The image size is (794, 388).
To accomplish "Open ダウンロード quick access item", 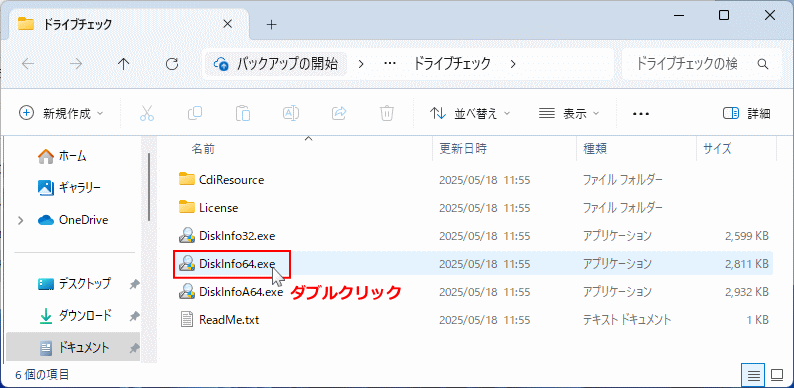I will pos(74,316).
